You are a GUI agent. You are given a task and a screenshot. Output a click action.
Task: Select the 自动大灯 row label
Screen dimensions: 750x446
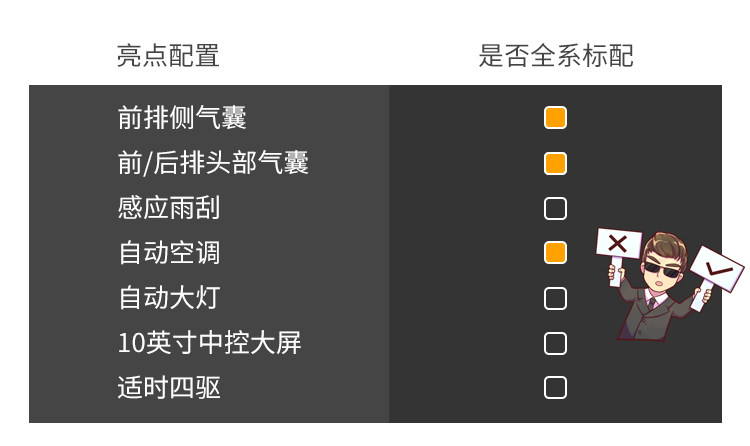tap(168, 298)
